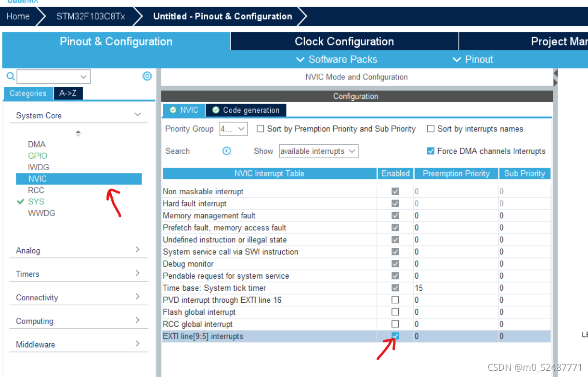The height and width of the screenshot is (377, 588).
Task: Disable EXTI line[9:5] interrupts checkbox
Action: coord(395,336)
